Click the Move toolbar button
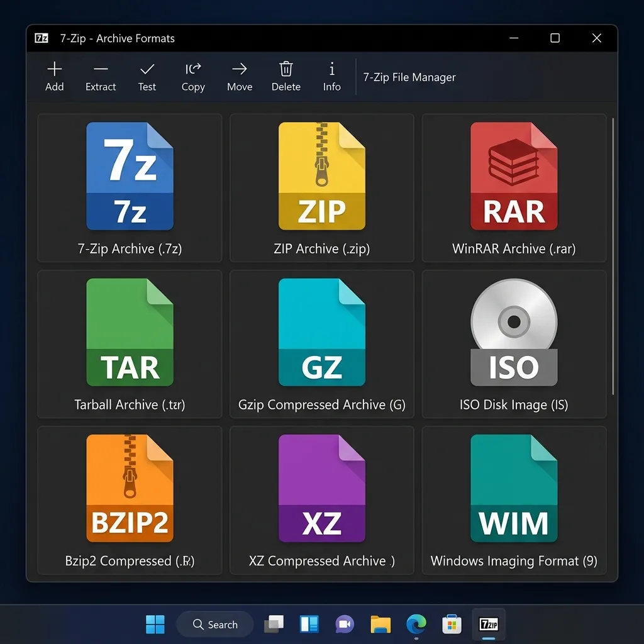Viewport: 644px width, 644px height. pyautogui.click(x=240, y=77)
